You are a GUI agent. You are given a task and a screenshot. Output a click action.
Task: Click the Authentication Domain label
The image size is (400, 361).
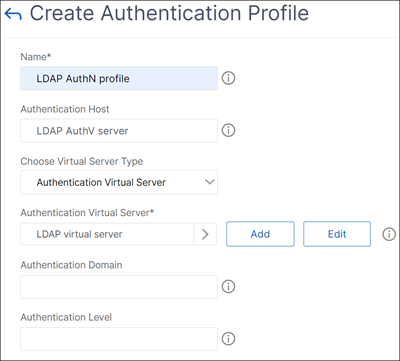point(71,265)
